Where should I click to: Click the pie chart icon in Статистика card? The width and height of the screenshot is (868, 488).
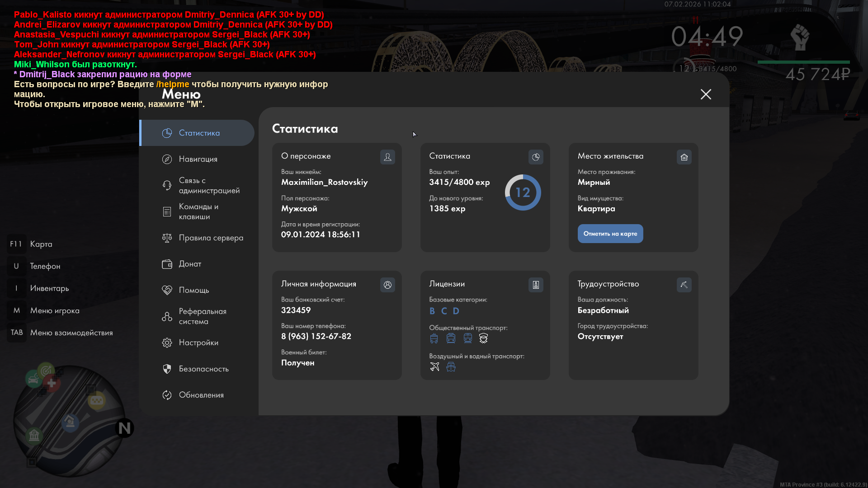pos(536,157)
